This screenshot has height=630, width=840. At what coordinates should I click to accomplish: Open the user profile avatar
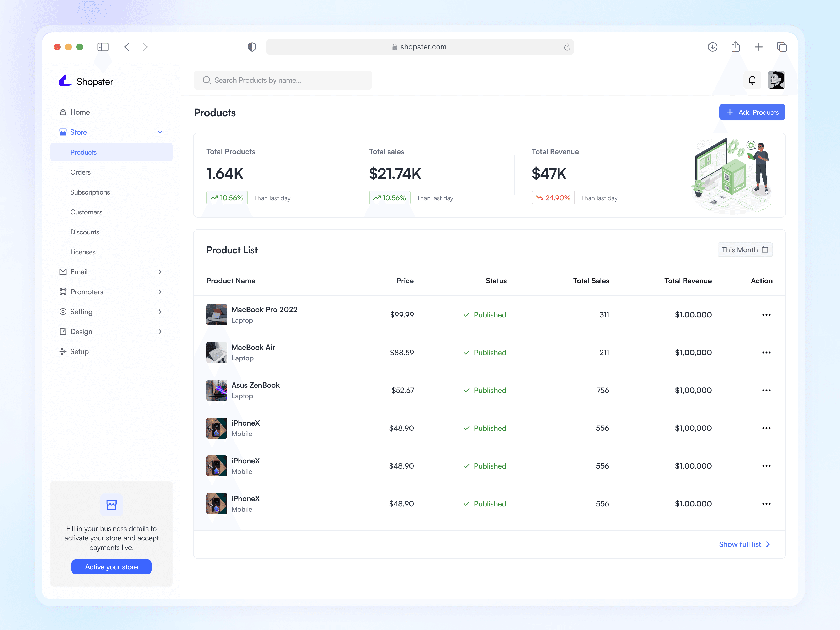pos(776,80)
